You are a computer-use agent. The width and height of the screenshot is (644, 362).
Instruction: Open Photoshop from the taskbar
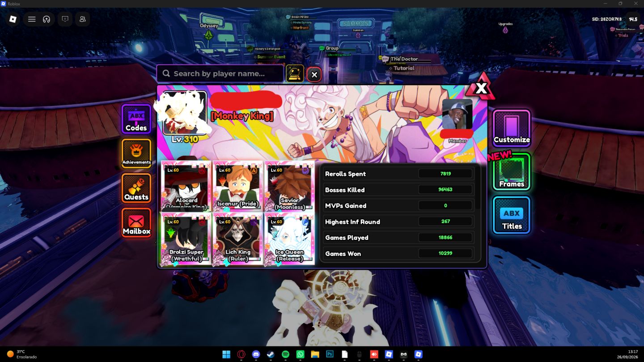coord(330,354)
